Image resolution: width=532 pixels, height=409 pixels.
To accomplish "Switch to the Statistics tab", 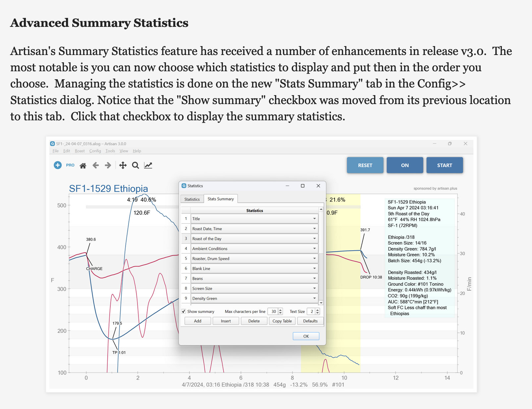I will [192, 199].
